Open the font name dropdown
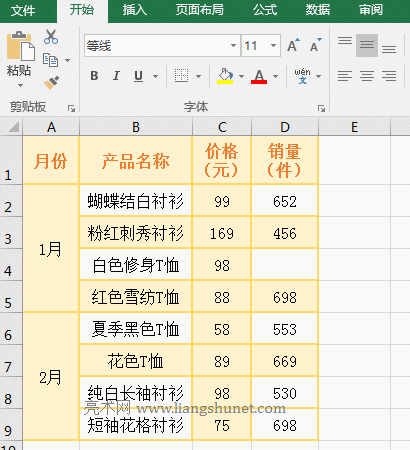 pos(233,45)
